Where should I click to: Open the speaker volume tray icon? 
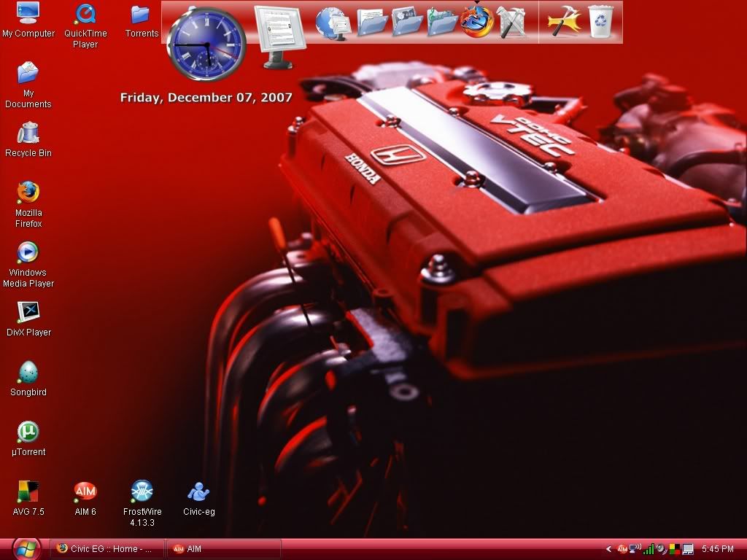[x=661, y=550]
